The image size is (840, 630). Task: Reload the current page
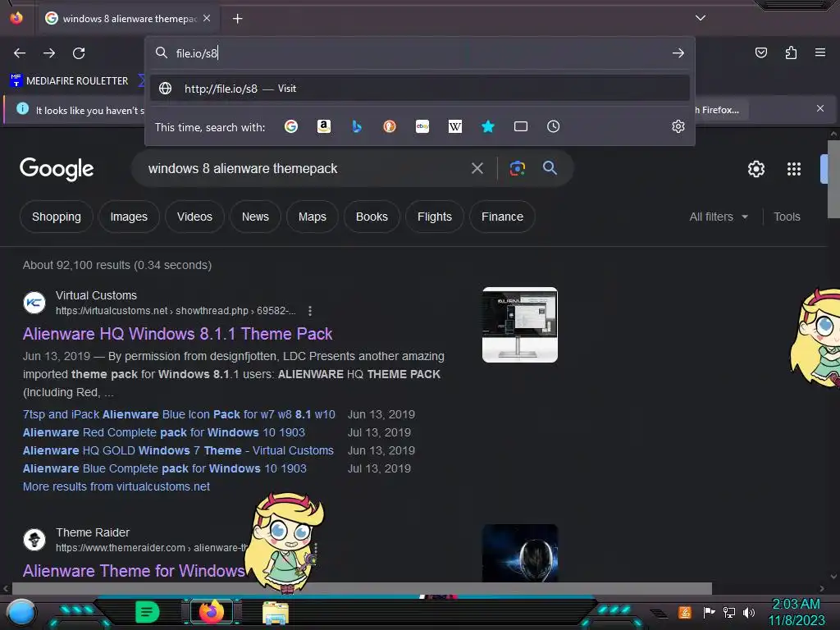click(79, 53)
